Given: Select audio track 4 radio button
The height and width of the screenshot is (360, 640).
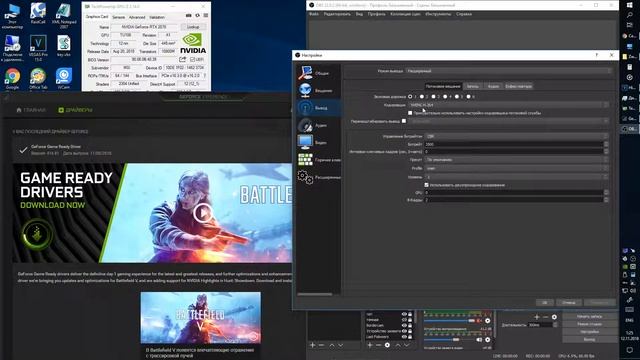Looking at the screenshot, I should coord(445,97).
